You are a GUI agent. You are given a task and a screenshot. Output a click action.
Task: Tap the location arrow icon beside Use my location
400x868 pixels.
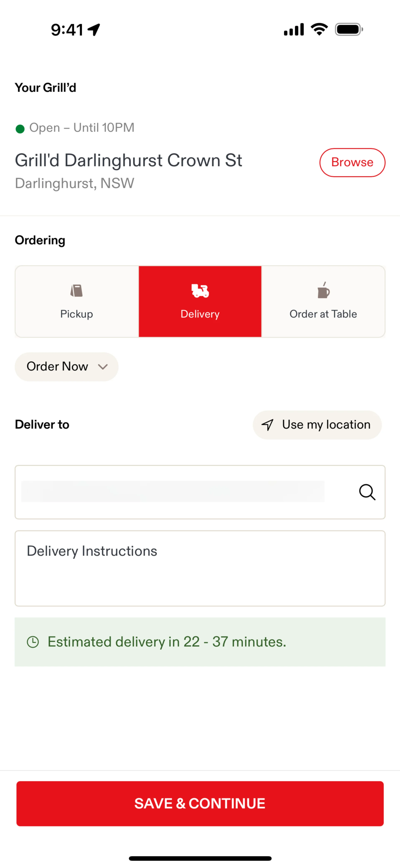point(267,425)
